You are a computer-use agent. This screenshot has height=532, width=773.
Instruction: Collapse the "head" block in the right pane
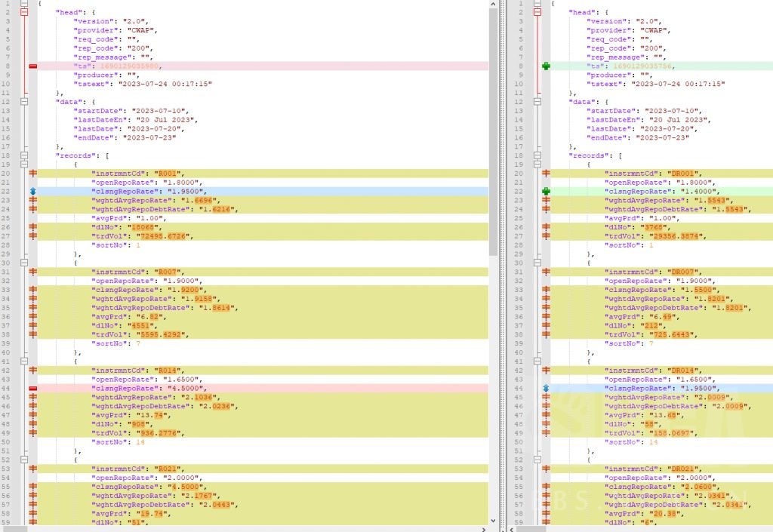click(537, 12)
